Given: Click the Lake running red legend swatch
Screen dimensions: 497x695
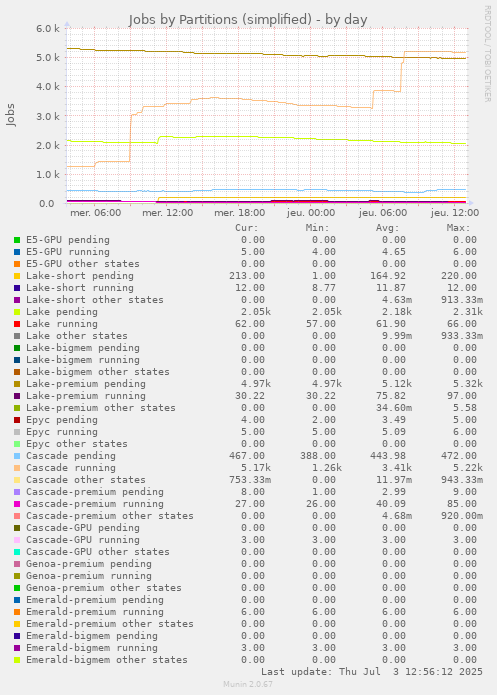Looking at the screenshot, I should pos(17,324).
